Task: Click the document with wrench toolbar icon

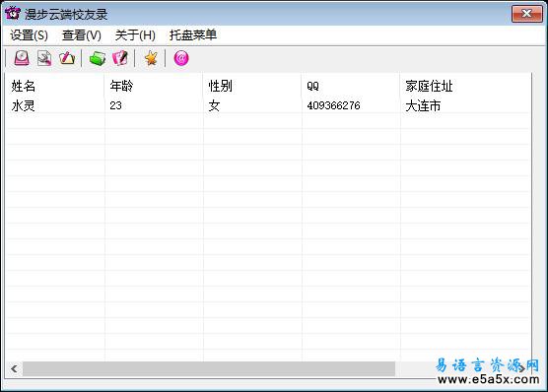Action: tap(44, 58)
